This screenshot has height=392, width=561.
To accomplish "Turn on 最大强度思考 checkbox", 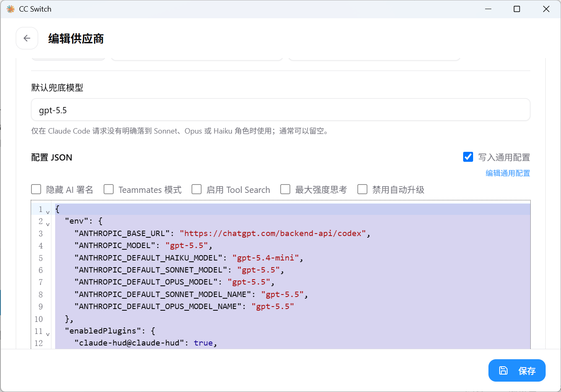I will click(x=285, y=189).
